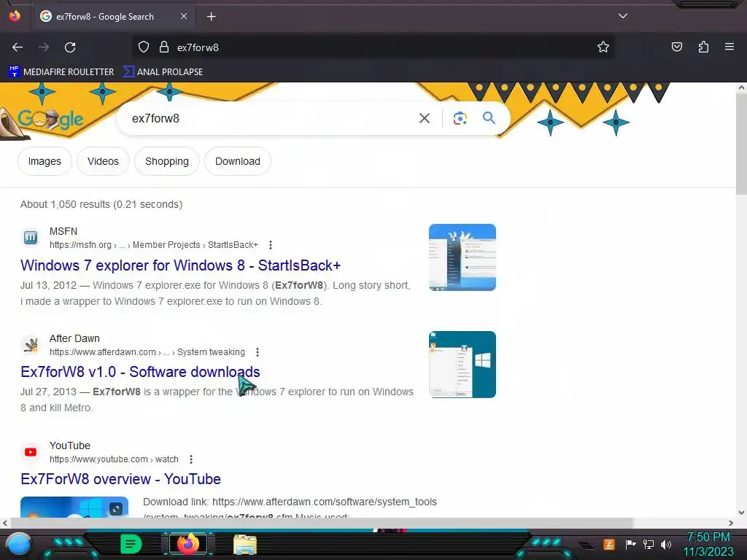The image size is (747, 560).
Task: Open the Firefox hamburger application menu
Action: tap(729, 47)
